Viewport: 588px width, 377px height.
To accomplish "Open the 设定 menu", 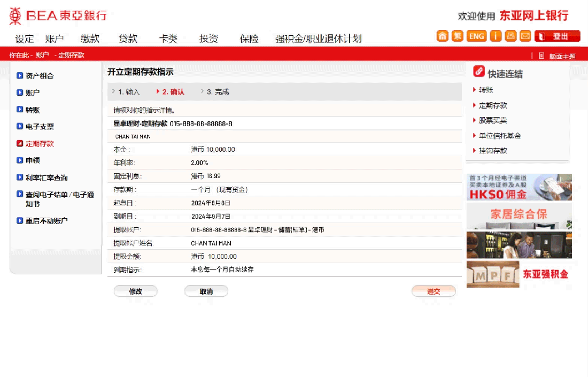I will coord(25,39).
